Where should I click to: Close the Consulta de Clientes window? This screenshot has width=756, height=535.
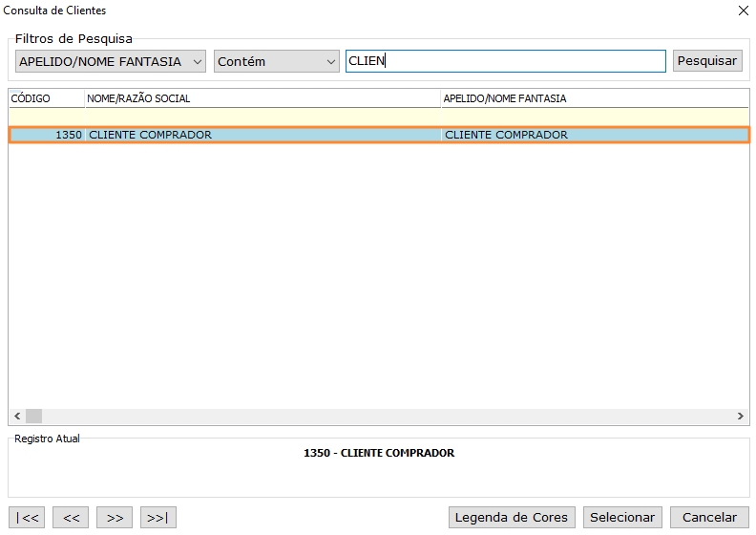744,11
